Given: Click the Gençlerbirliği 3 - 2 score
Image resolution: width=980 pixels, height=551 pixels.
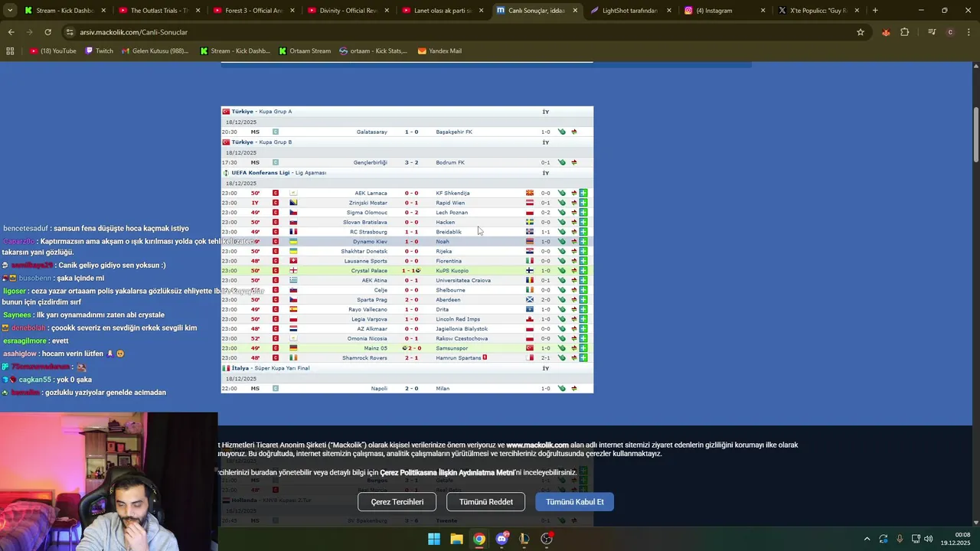Looking at the screenshot, I should [412, 162].
